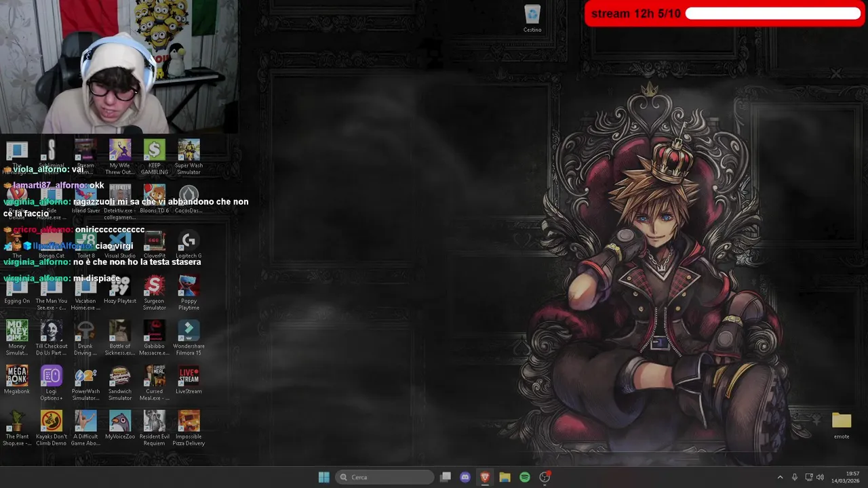Open Wondershare Filmora 15

pos(189,338)
